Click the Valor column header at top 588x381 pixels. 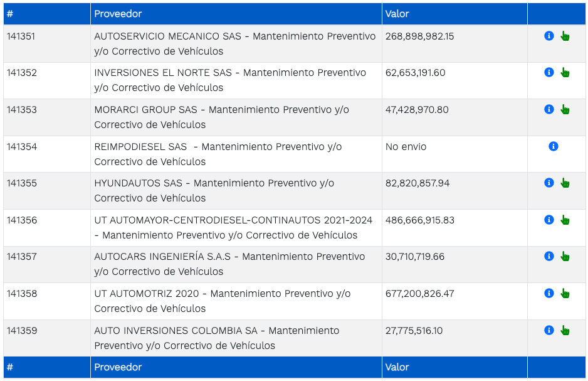[397, 14]
